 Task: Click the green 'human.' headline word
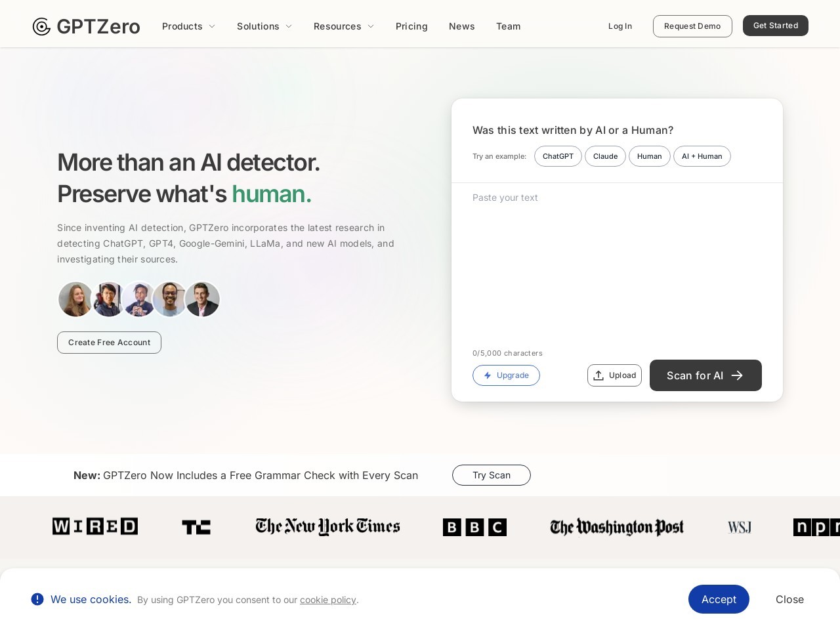tap(272, 194)
